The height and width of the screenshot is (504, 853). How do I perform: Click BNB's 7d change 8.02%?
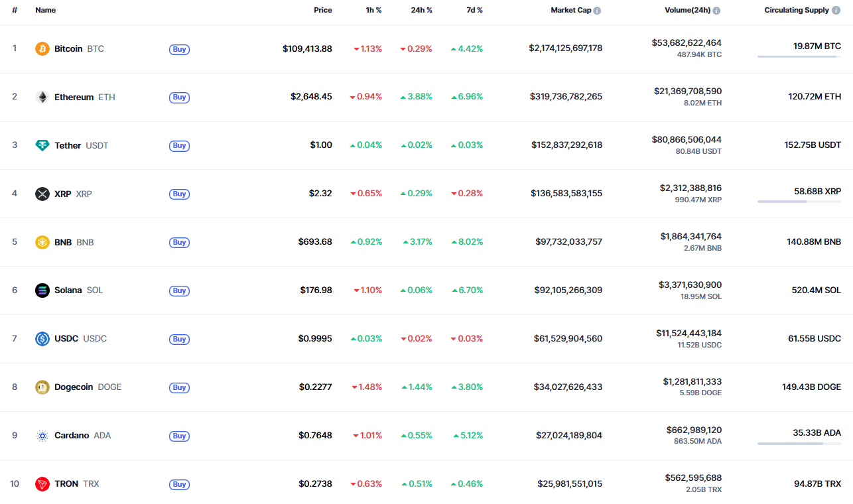coord(467,243)
